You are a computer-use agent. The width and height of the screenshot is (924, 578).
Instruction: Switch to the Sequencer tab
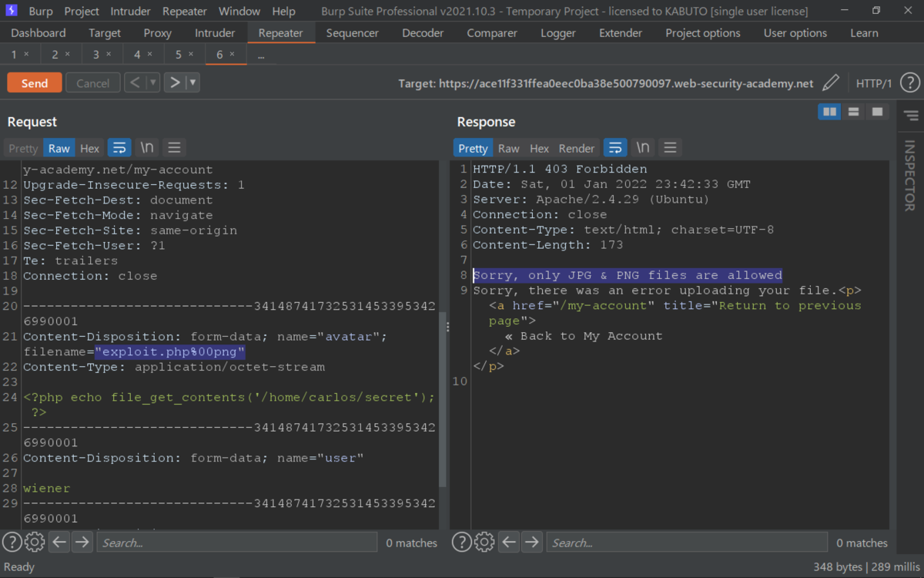point(353,33)
